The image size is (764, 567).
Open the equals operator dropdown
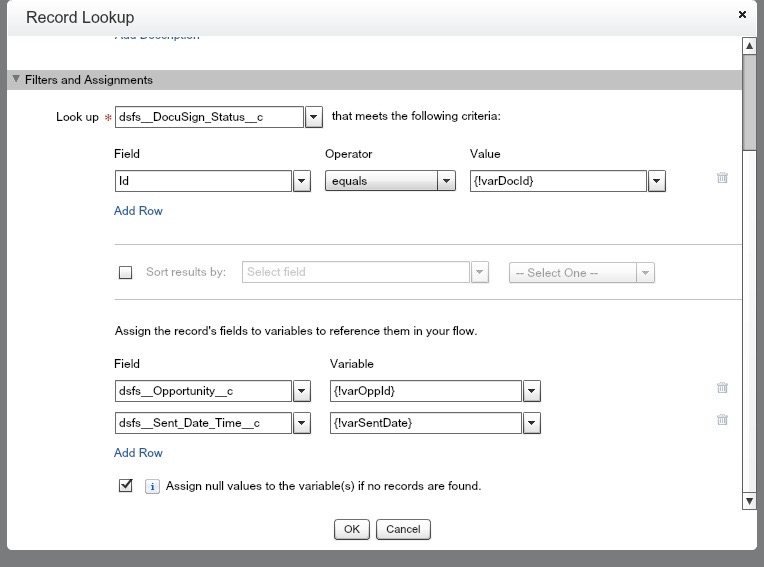(x=447, y=182)
